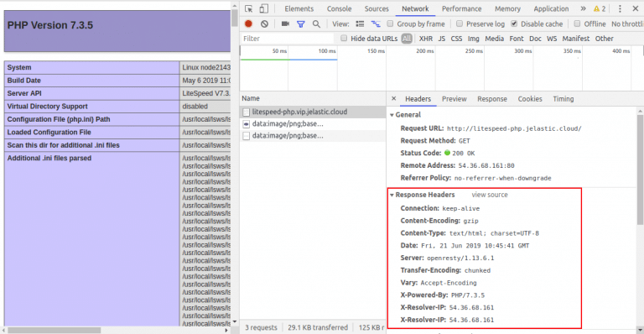Filter requests by JS
The height and width of the screenshot is (334, 644).
[x=442, y=39]
